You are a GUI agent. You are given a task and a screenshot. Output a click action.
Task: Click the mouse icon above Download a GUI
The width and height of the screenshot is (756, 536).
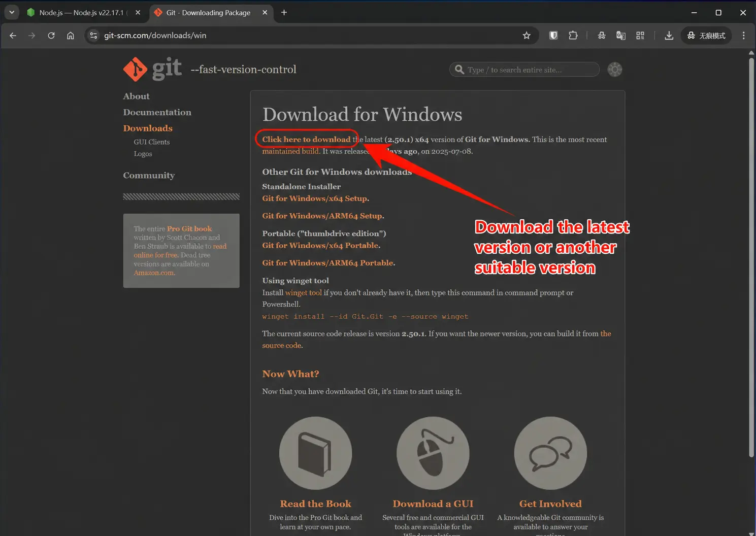click(x=433, y=453)
